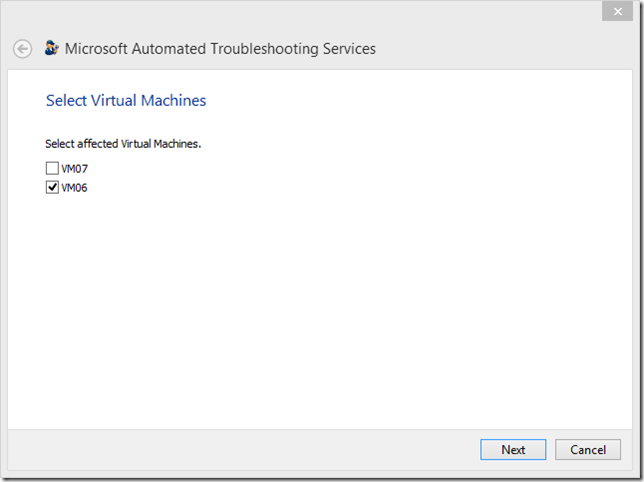Click the back arrow button

23,49
